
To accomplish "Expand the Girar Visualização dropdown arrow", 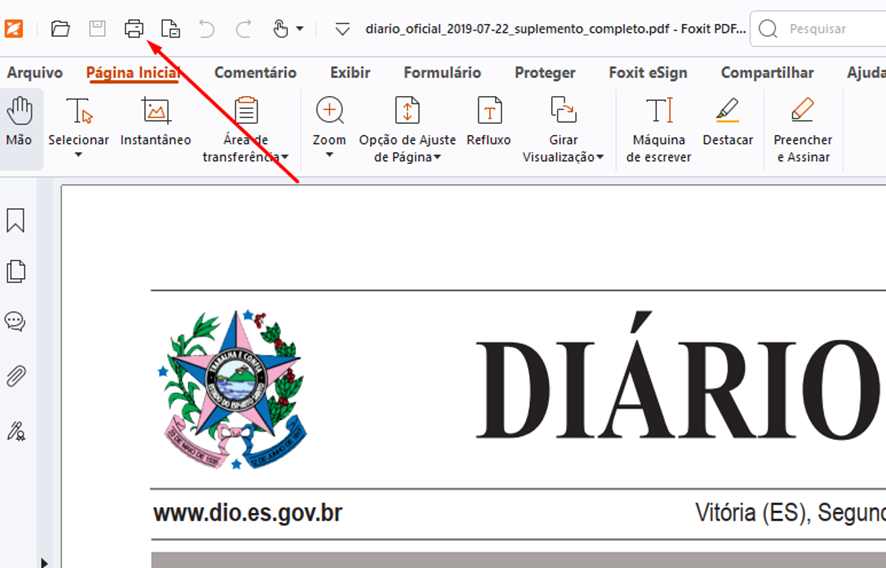I will point(600,157).
